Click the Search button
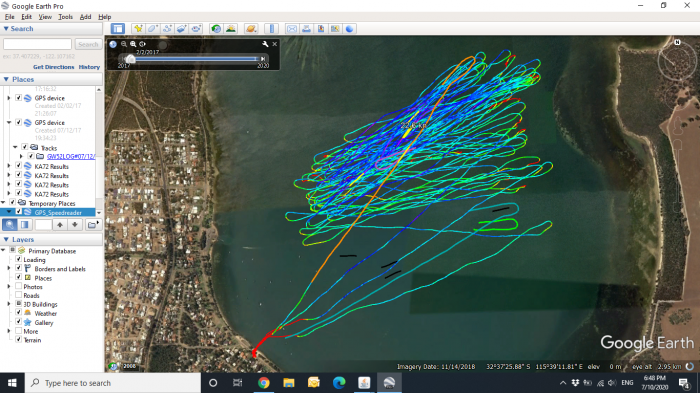The width and height of the screenshot is (700, 393). [x=88, y=44]
